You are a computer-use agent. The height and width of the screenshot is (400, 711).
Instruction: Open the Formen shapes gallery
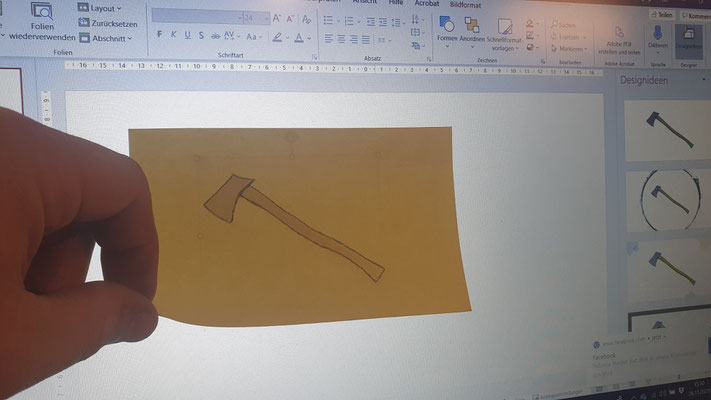447,31
